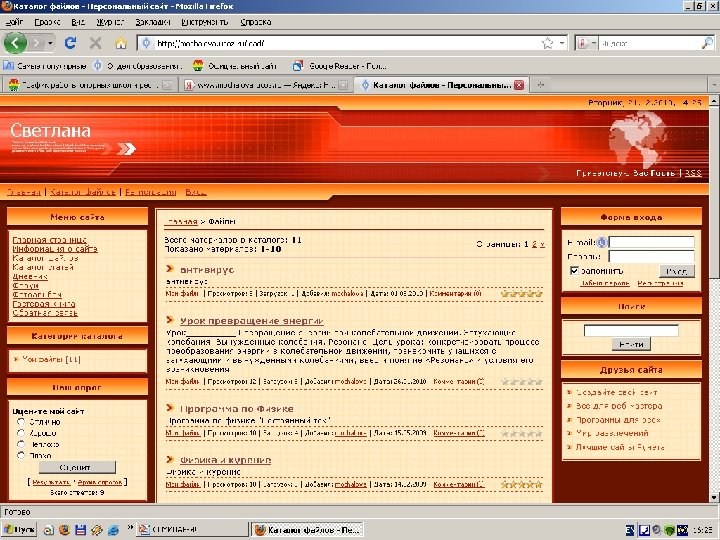Switch to the Яндекс browser tab
The image size is (720, 540).
(x=265, y=85)
